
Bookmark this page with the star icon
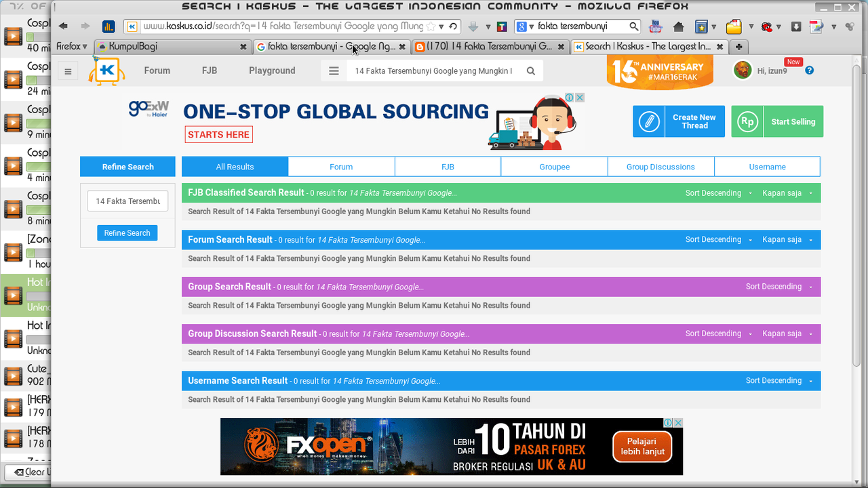(431, 26)
